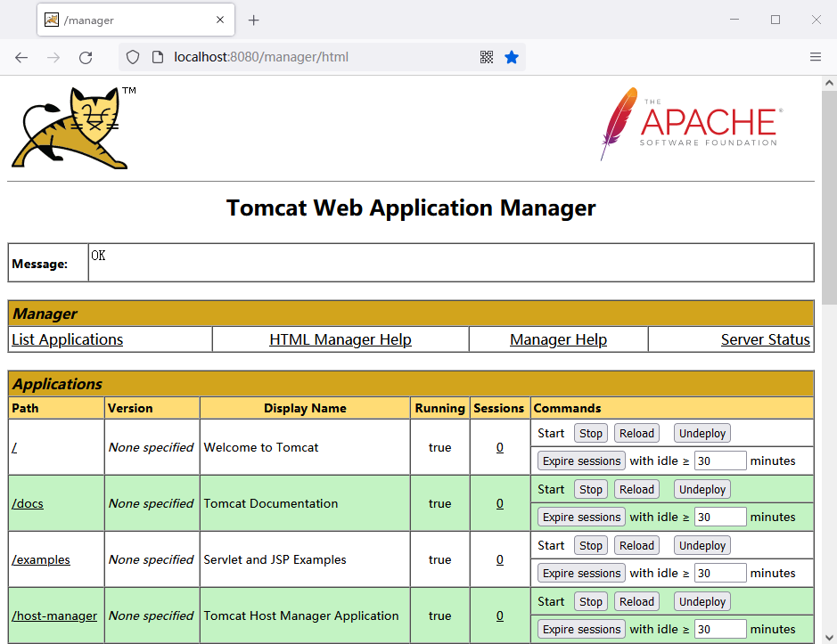Viewport: 837px width, 644px height.
Task: Open the /host-manager application link
Action: 54,615
